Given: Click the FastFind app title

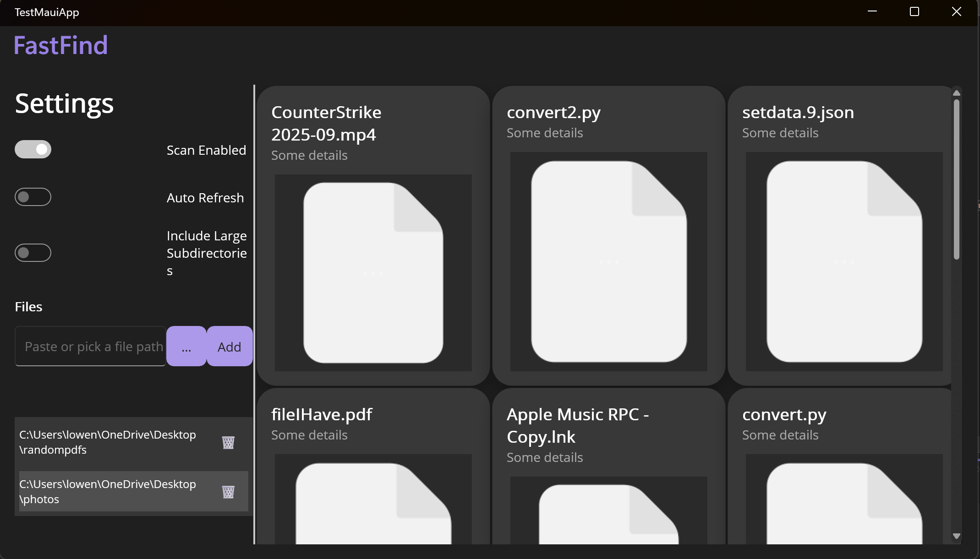Looking at the screenshot, I should [x=61, y=45].
